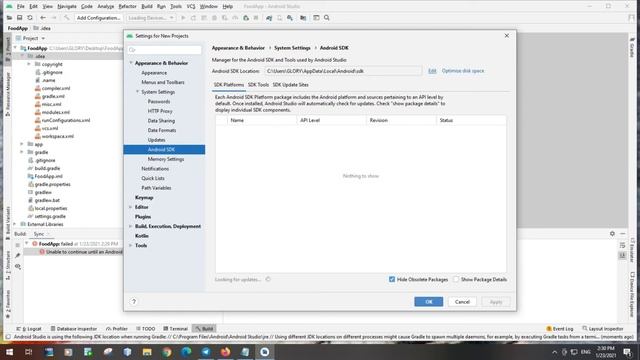Click the Save All toolbar icon
The image size is (640, 360).
20,18
